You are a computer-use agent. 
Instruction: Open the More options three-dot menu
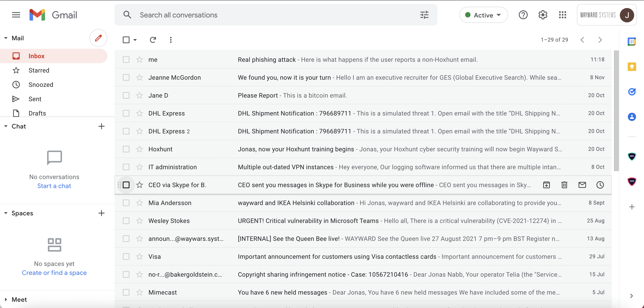click(171, 40)
